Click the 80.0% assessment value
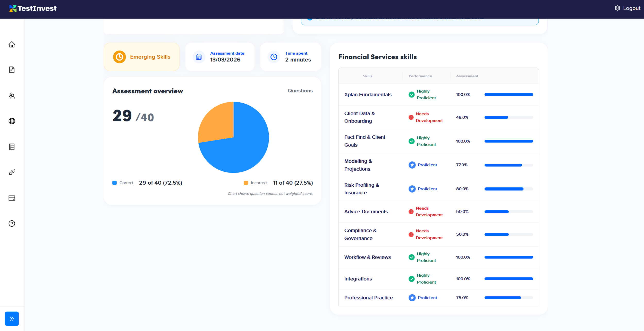This screenshot has height=331, width=644. (x=462, y=189)
